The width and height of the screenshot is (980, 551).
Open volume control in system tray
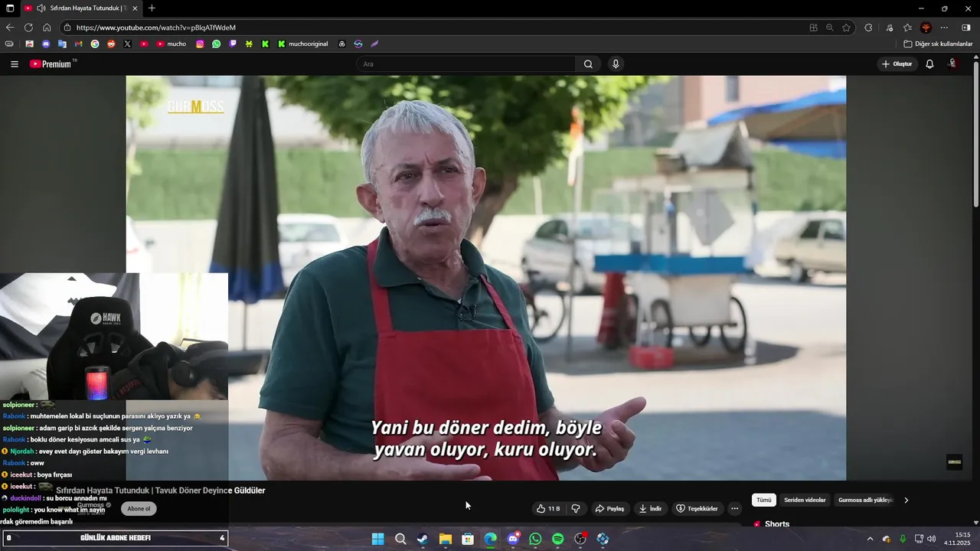click(932, 539)
